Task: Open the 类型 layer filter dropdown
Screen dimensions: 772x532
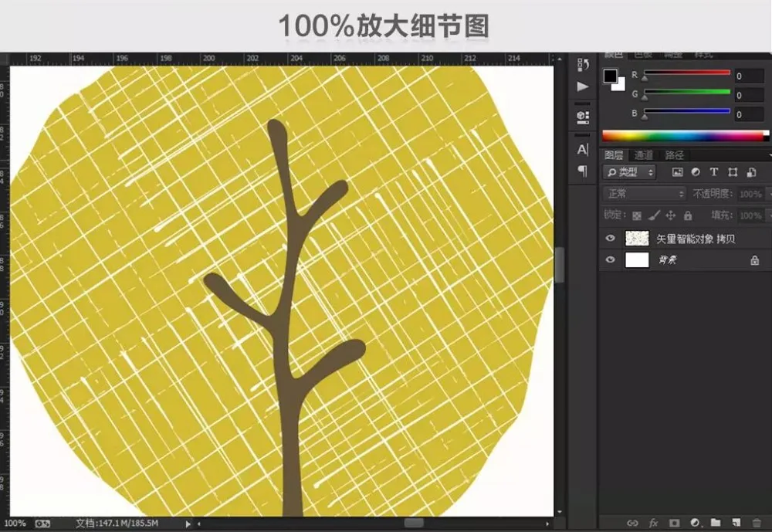Action: tap(630, 172)
